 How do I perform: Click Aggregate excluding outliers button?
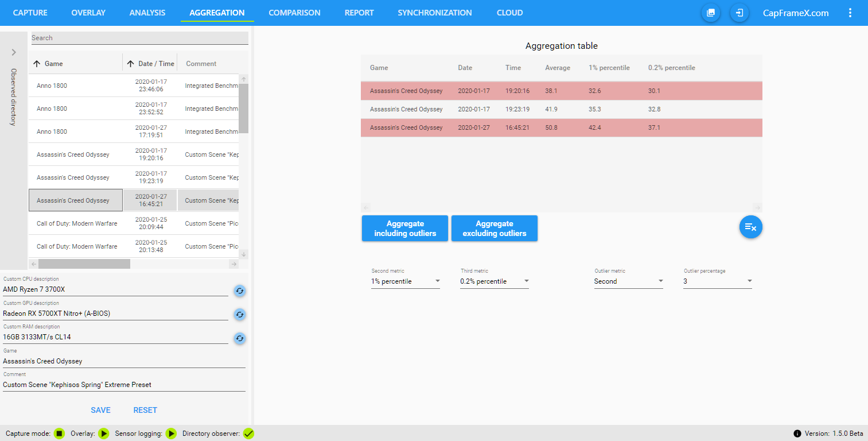495,229
